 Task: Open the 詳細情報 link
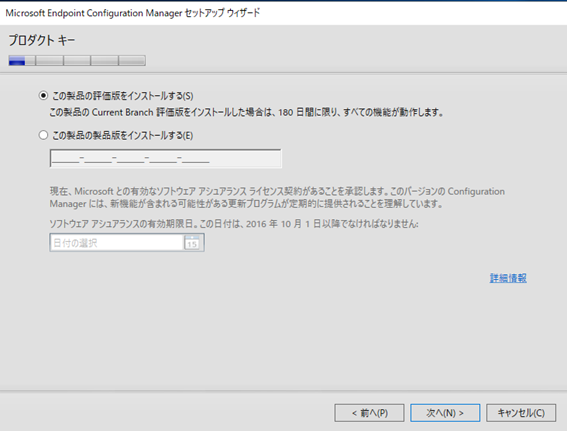click(508, 278)
